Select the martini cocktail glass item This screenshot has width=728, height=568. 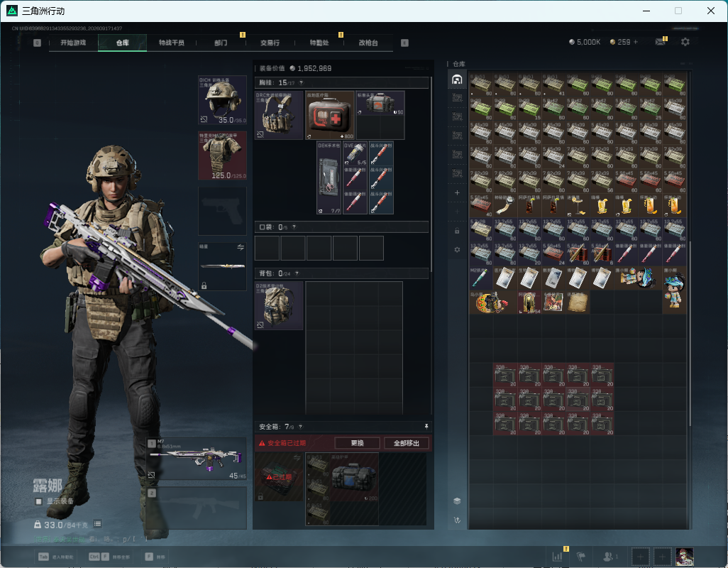click(578, 205)
